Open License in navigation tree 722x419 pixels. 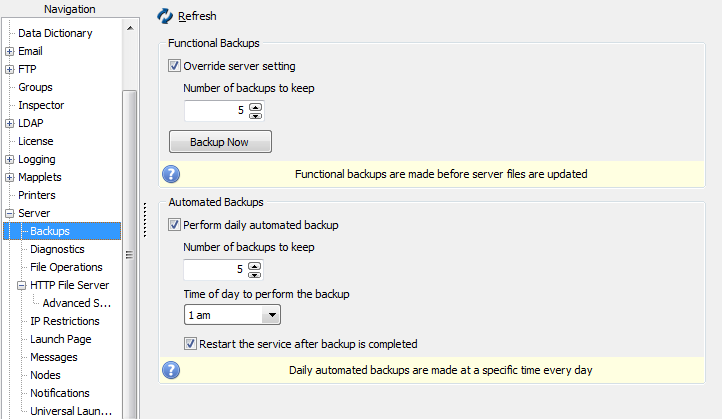pyautogui.click(x=35, y=141)
